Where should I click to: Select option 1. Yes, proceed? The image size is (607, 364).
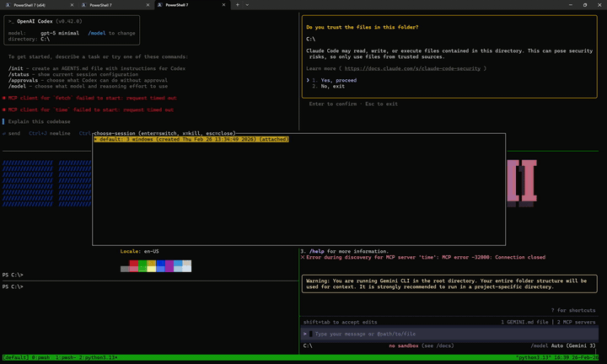tap(335, 80)
